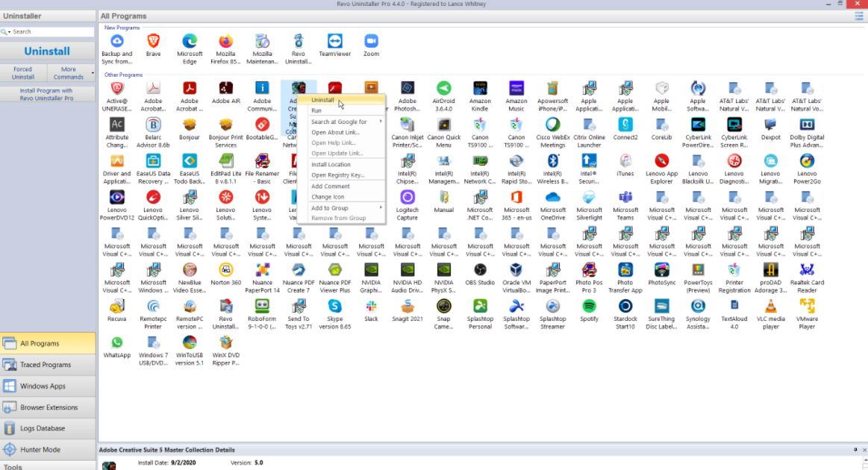Viewport: 868px width, 470px height.
Task: Expand Search at Google for submenu
Action: click(341, 122)
